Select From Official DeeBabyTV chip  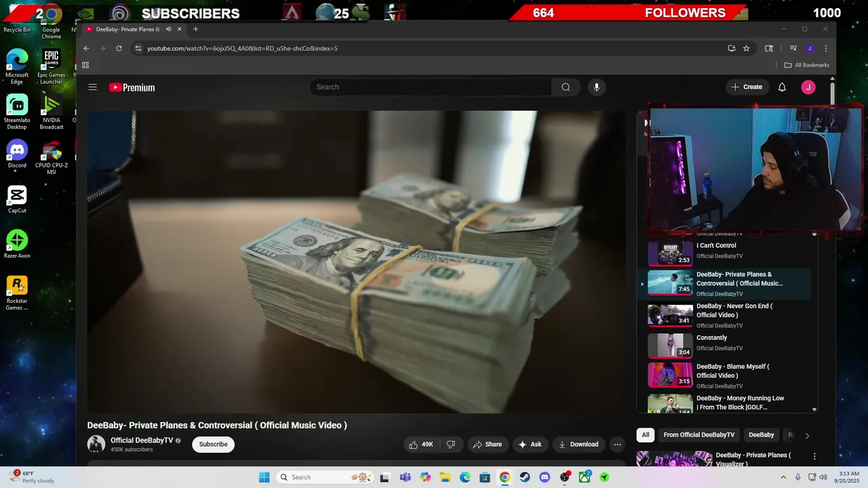click(x=698, y=435)
